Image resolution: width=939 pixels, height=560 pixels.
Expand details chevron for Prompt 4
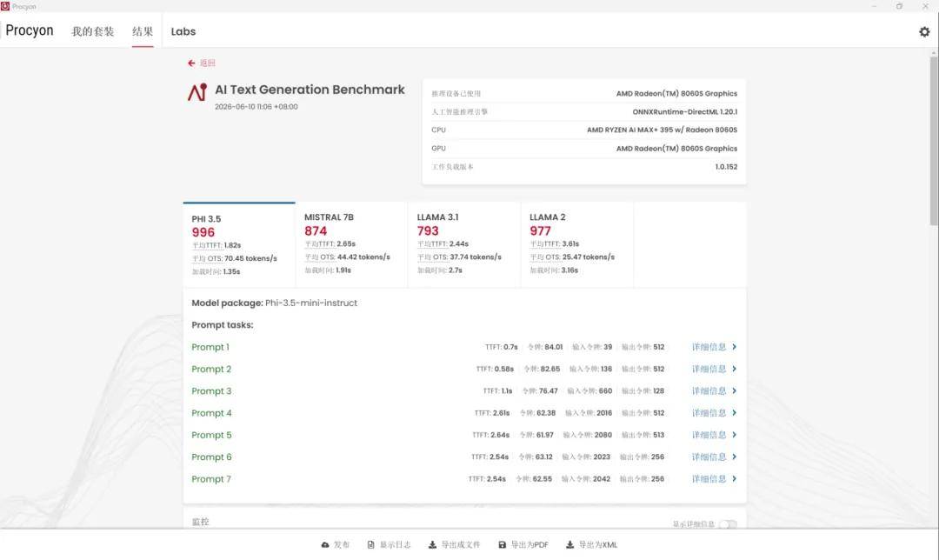[x=734, y=413]
